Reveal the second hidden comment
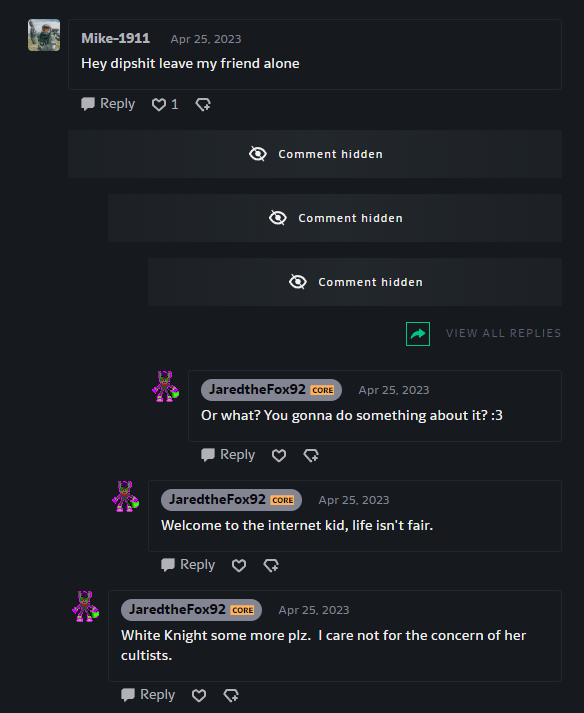 point(335,218)
